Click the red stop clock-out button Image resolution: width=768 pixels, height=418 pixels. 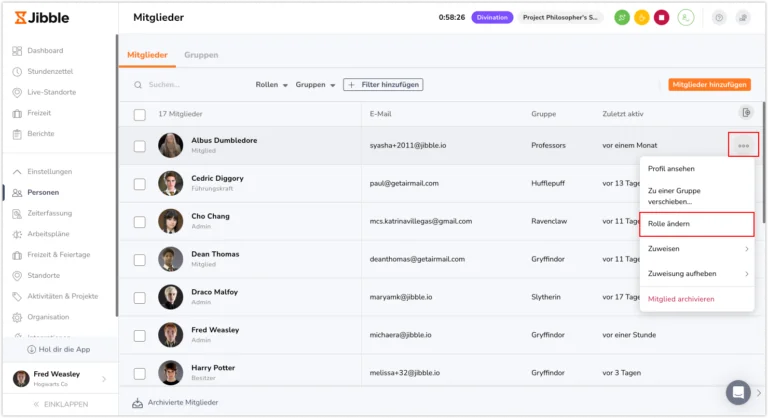661,18
